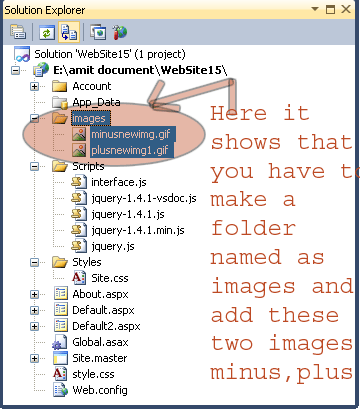Click the Solution 'WebSite15' icon
This screenshot has width=360, height=410.
22,54
